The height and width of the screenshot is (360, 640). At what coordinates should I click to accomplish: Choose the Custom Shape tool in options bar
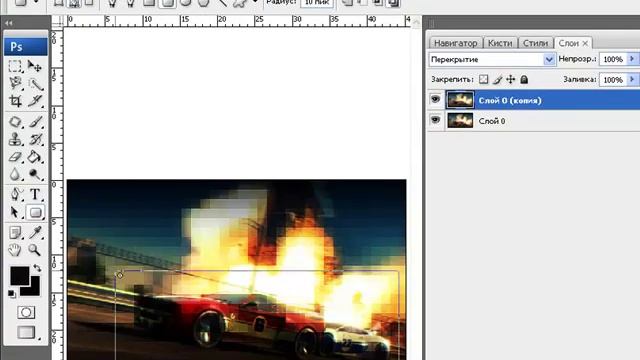tap(240, 2)
